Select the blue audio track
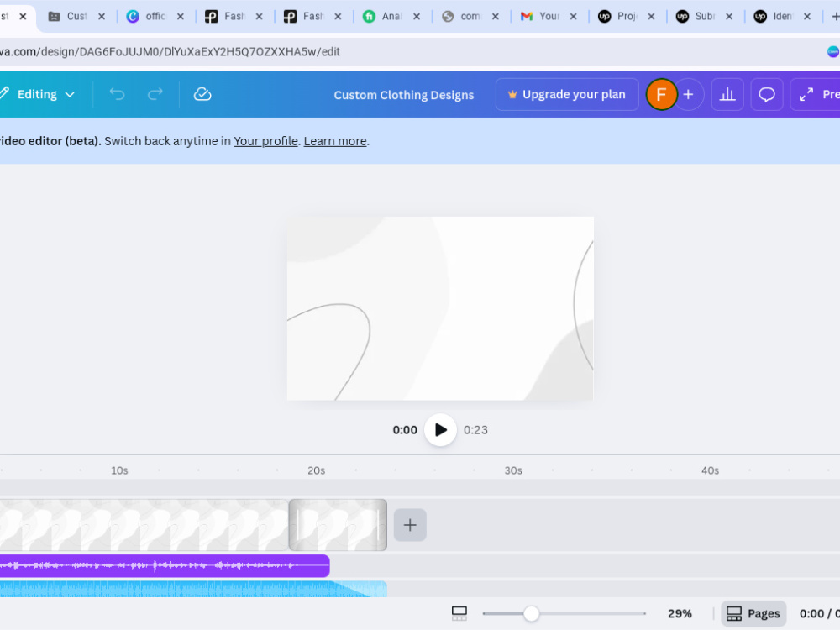This screenshot has width=840, height=630. coord(193,589)
